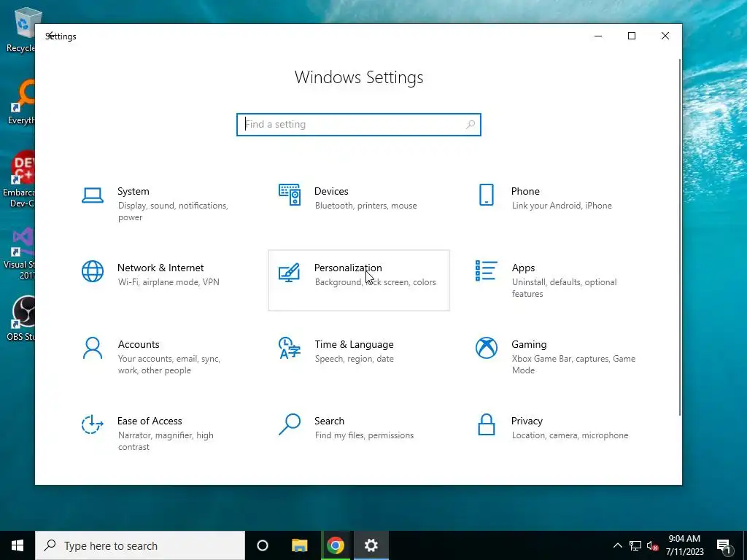
Task: Open the Devices category title
Action: 331,191
